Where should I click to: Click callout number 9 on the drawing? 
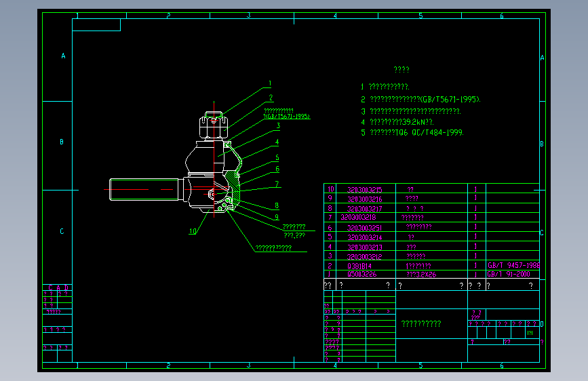pyautogui.click(x=277, y=217)
